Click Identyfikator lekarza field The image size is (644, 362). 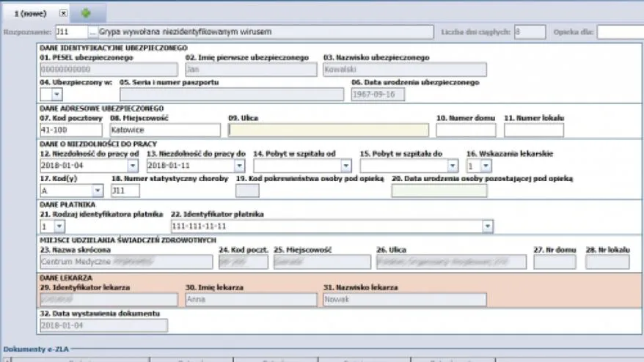coord(109,300)
